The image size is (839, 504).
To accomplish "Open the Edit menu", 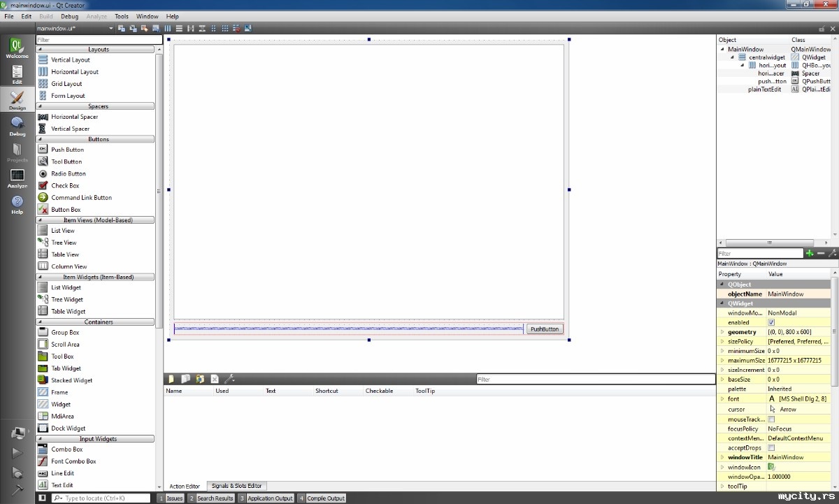I will tap(26, 16).
